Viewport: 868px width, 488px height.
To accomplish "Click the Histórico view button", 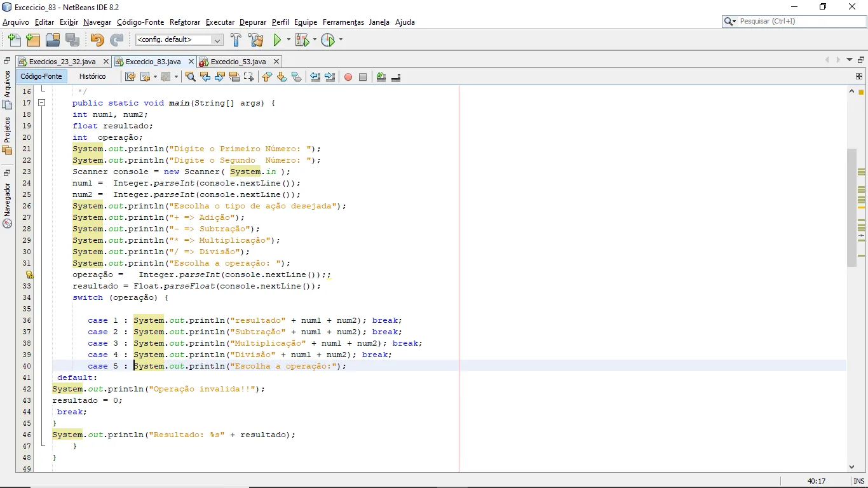I will (93, 76).
